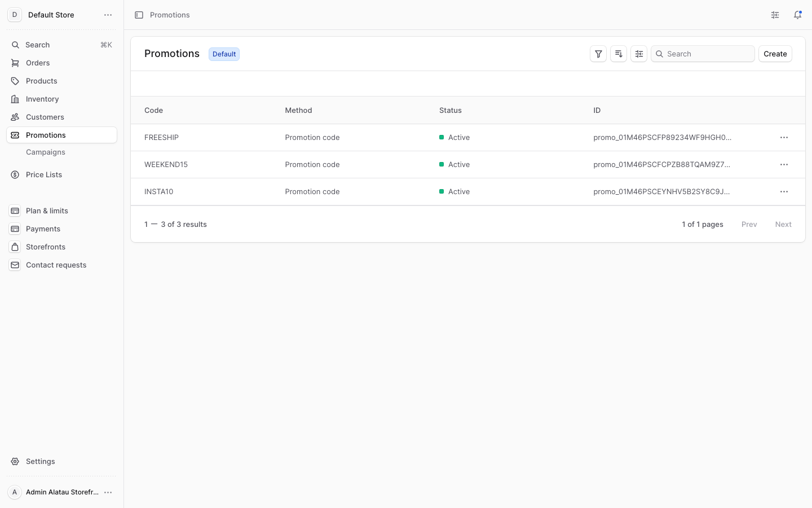Open the notifications bell
Image resolution: width=812 pixels, height=508 pixels.
(797, 15)
